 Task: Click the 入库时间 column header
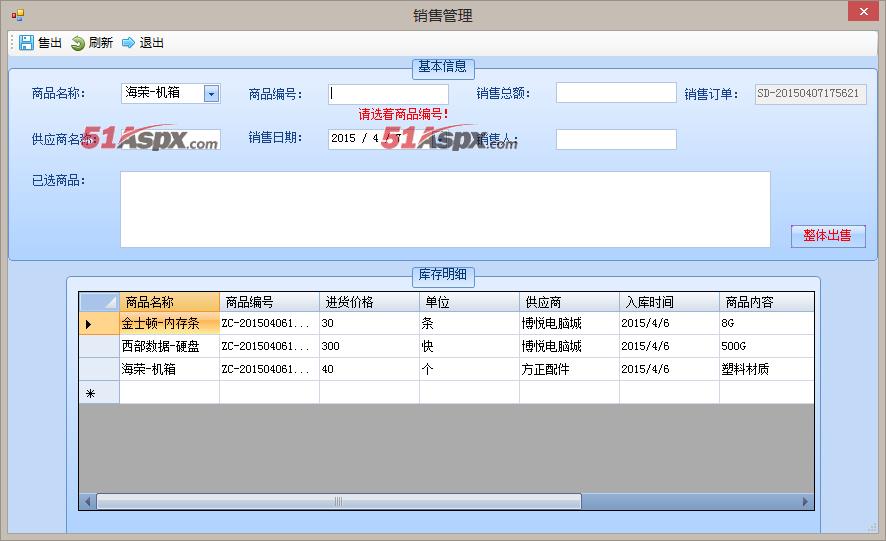669,302
